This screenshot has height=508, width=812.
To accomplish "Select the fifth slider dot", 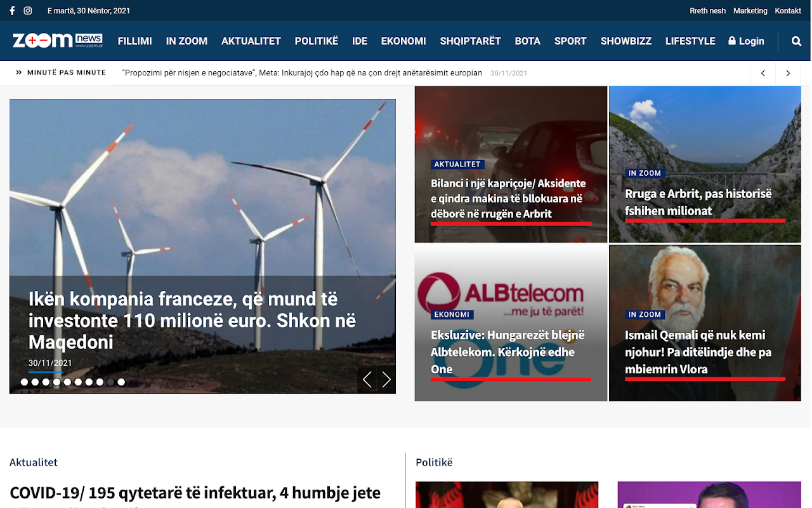I will pos(67,382).
